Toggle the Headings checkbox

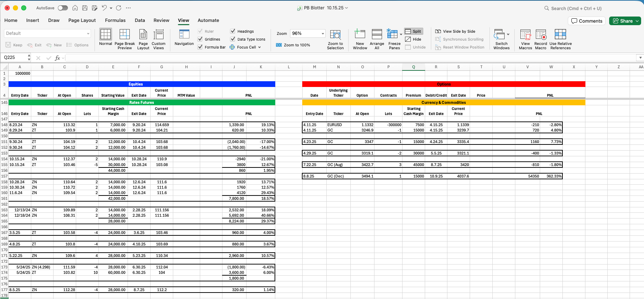point(233,31)
